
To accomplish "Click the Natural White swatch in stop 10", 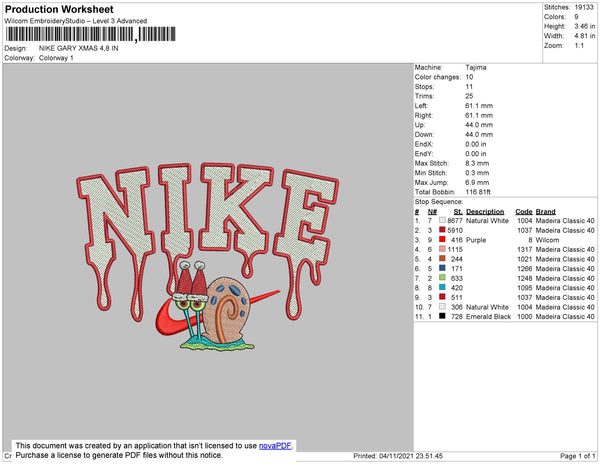I will point(442,306).
